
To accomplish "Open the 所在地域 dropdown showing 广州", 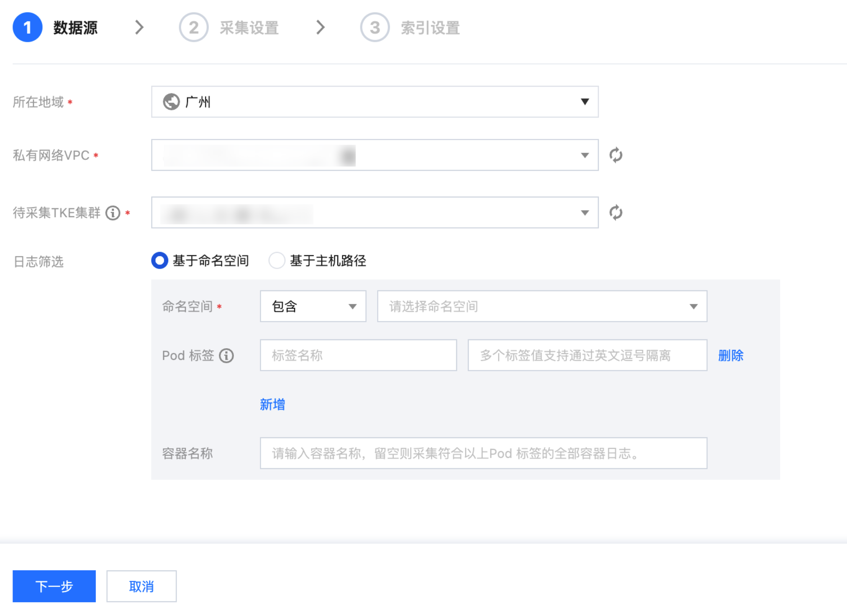I will [375, 102].
